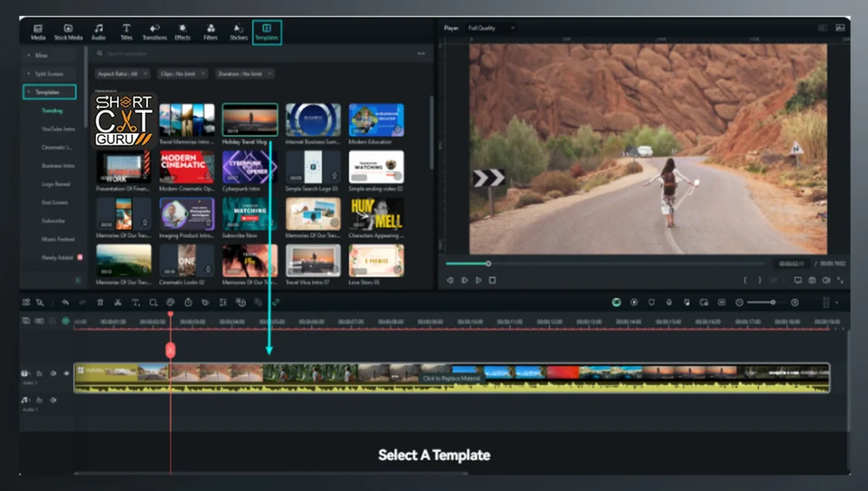
Task: Select the Templates tab
Action: coord(267,32)
